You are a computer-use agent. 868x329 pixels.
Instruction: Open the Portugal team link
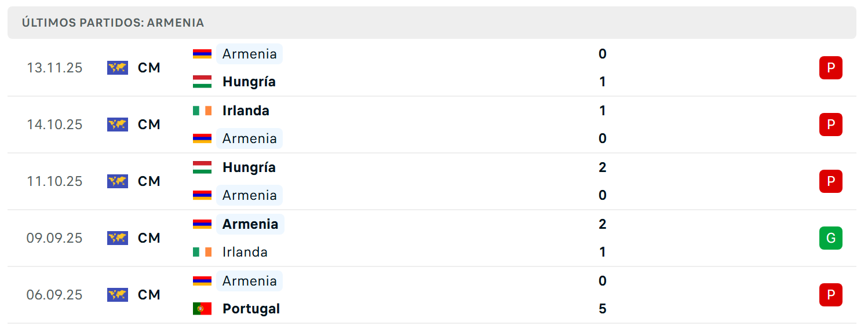coord(251,309)
